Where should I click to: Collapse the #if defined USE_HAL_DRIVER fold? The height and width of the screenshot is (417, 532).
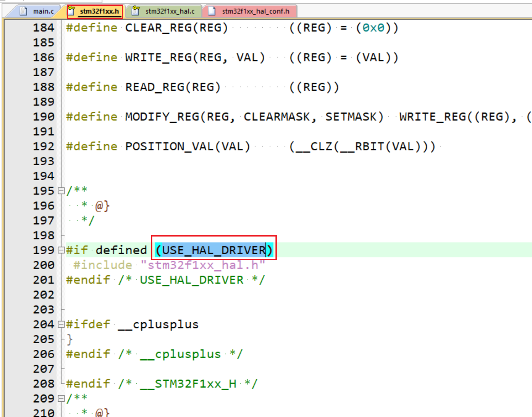point(61,250)
